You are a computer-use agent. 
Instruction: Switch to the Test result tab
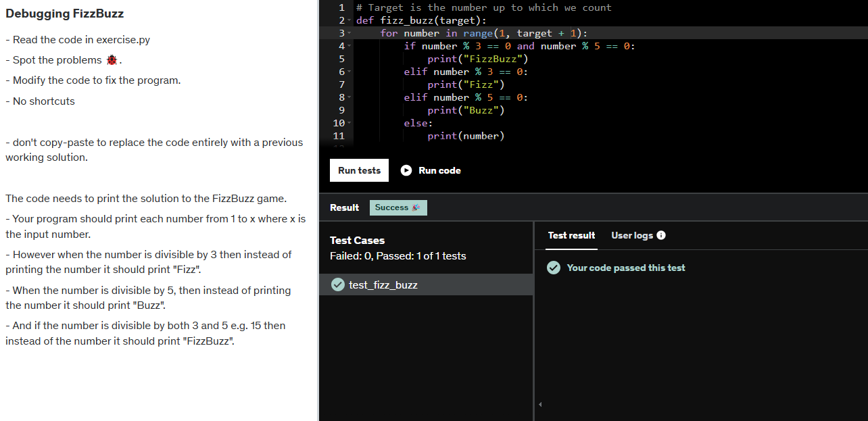[572, 235]
